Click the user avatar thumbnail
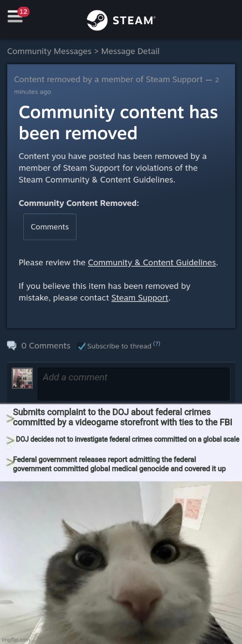Image resolution: width=242 pixels, height=644 pixels. coord(22,378)
